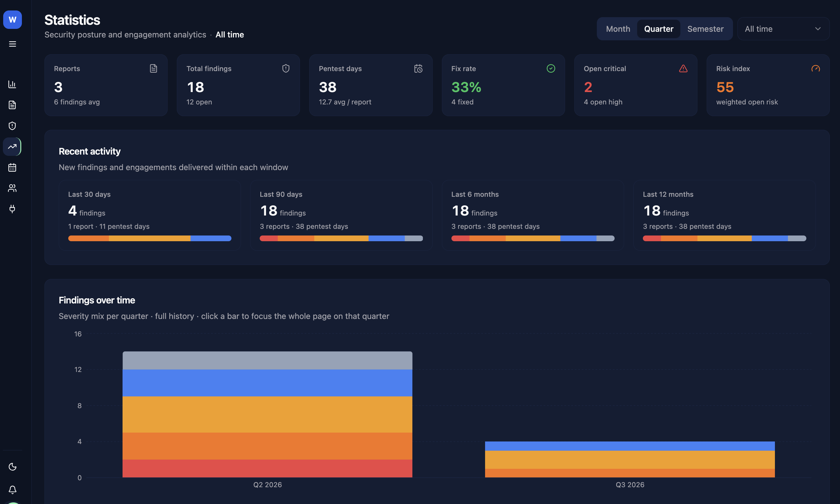840x504 pixels.
Task: Click the Pentest days value 38
Action: 328,87
